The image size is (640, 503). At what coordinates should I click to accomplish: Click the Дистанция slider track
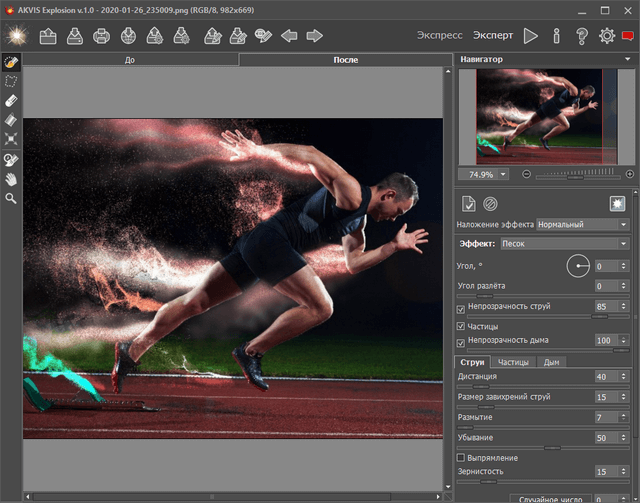[x=540, y=386]
